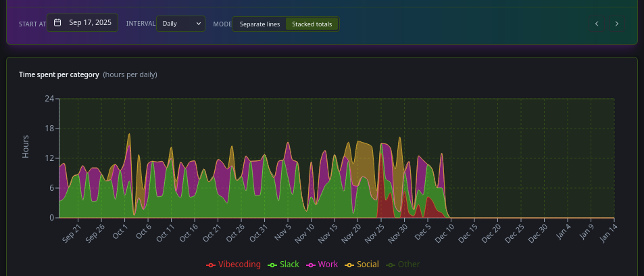The image size is (644, 276).
Task: Click the chevron arrow on the Interval selector
Action: tap(198, 24)
